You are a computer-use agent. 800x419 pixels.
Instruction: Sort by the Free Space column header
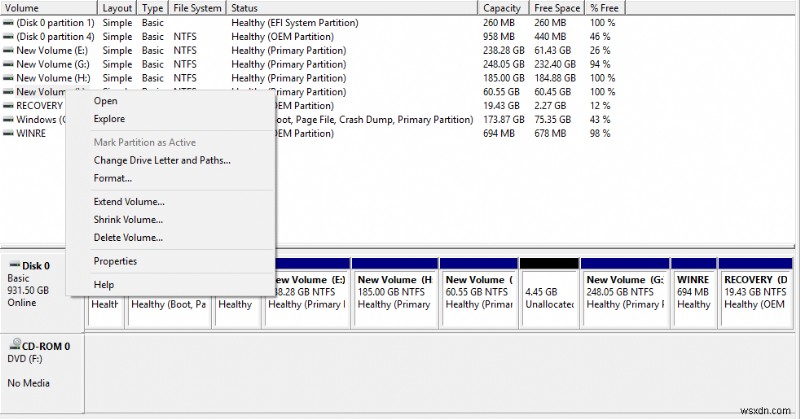click(x=557, y=8)
